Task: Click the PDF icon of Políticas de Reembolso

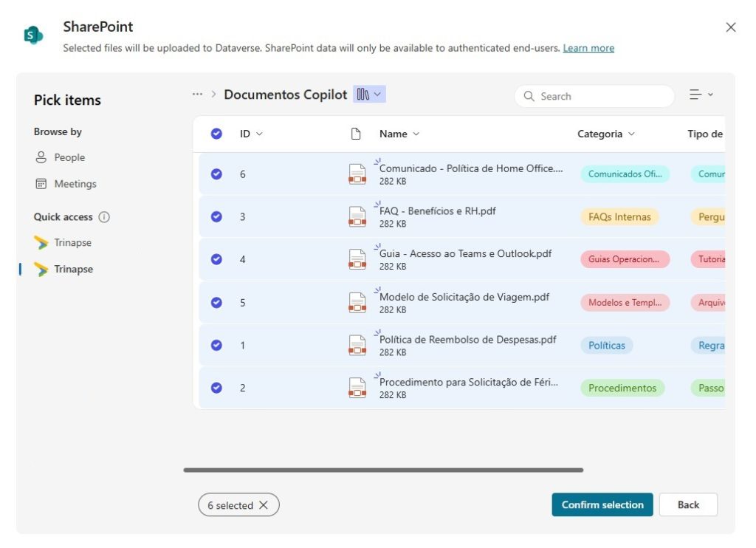Action: pos(357,345)
